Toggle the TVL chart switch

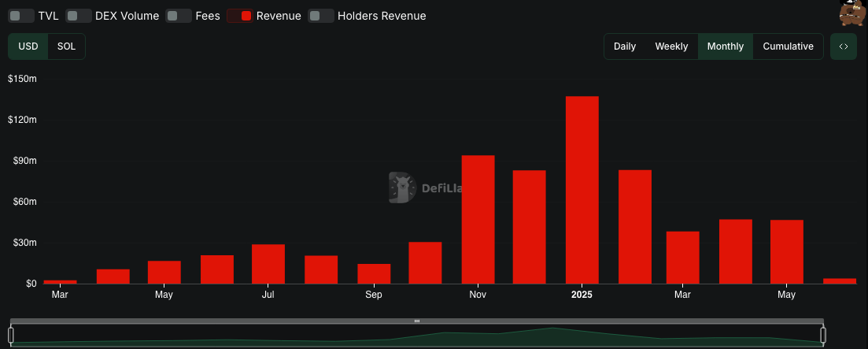(x=21, y=16)
